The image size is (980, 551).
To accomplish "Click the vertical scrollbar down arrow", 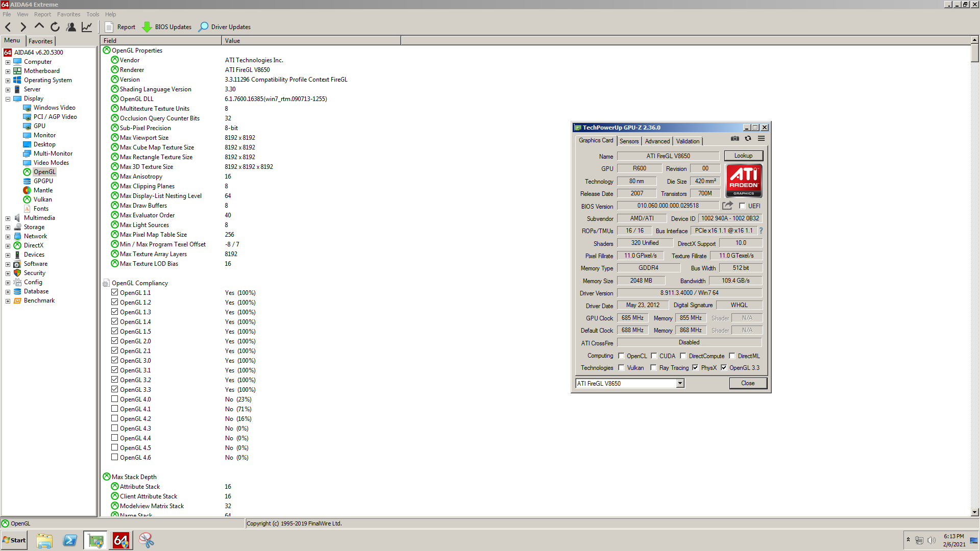I will (x=975, y=512).
